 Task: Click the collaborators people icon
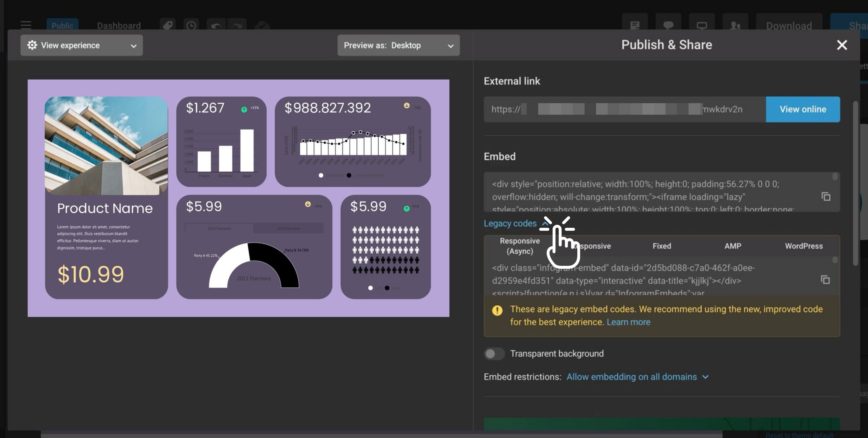click(x=735, y=26)
